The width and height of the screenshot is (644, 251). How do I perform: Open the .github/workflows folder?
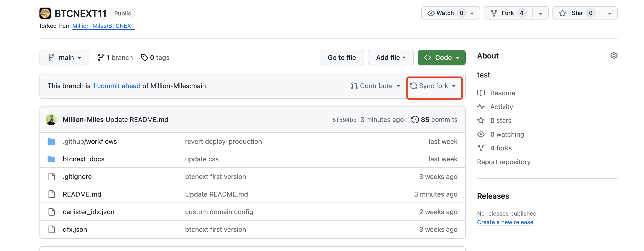pos(90,141)
